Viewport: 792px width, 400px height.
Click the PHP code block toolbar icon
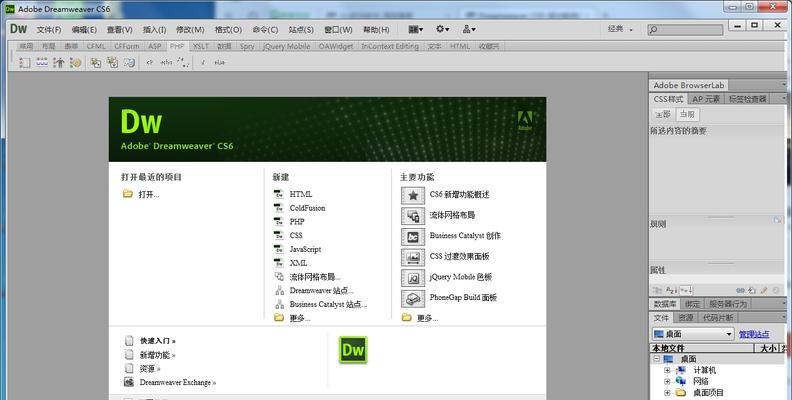coord(150,63)
